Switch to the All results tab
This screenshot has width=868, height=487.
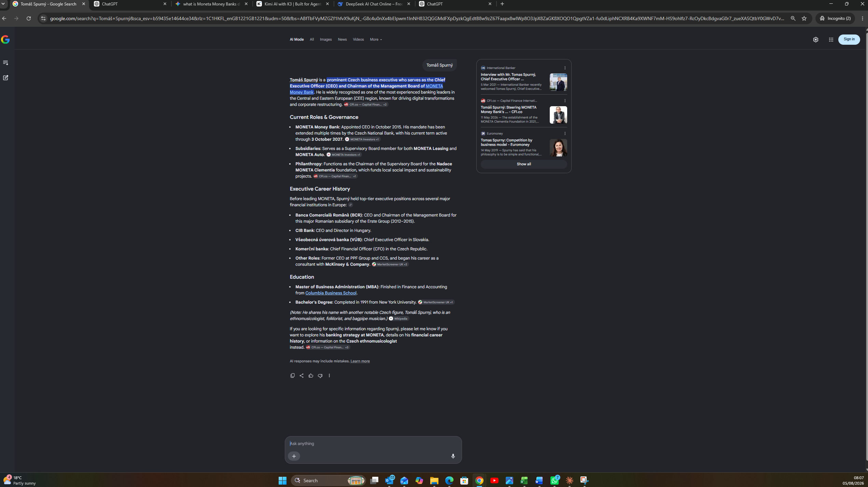tap(312, 40)
